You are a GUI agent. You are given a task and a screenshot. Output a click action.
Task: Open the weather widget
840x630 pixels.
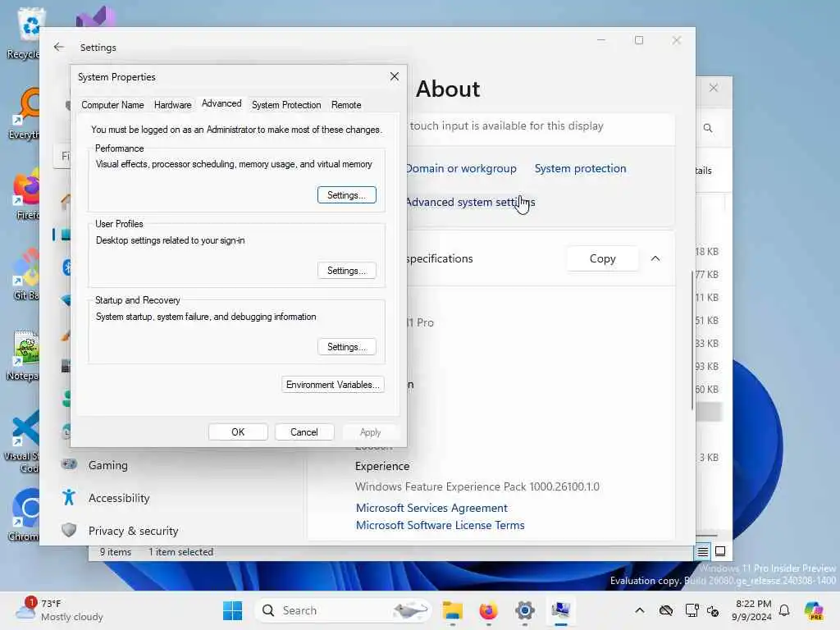[x=59, y=609]
